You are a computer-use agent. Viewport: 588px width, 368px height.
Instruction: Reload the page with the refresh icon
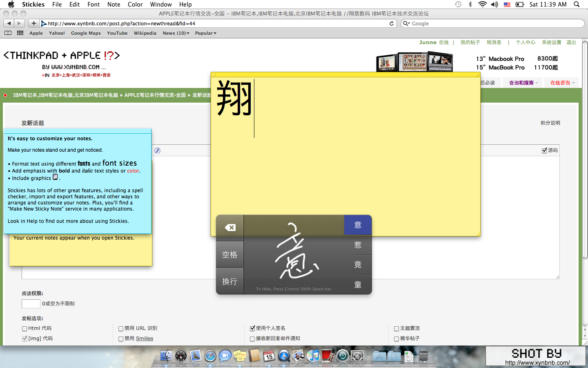click(392, 23)
